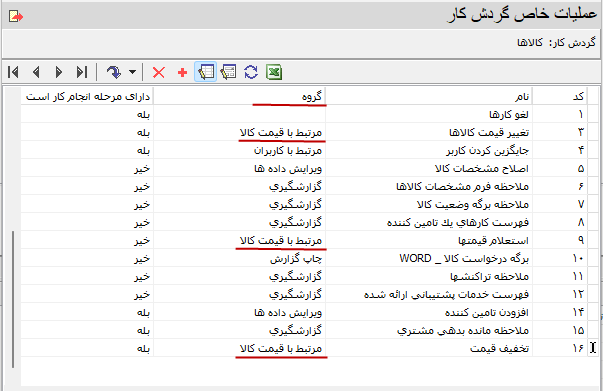
Task: Sort by گروه column header
Action: (240, 97)
